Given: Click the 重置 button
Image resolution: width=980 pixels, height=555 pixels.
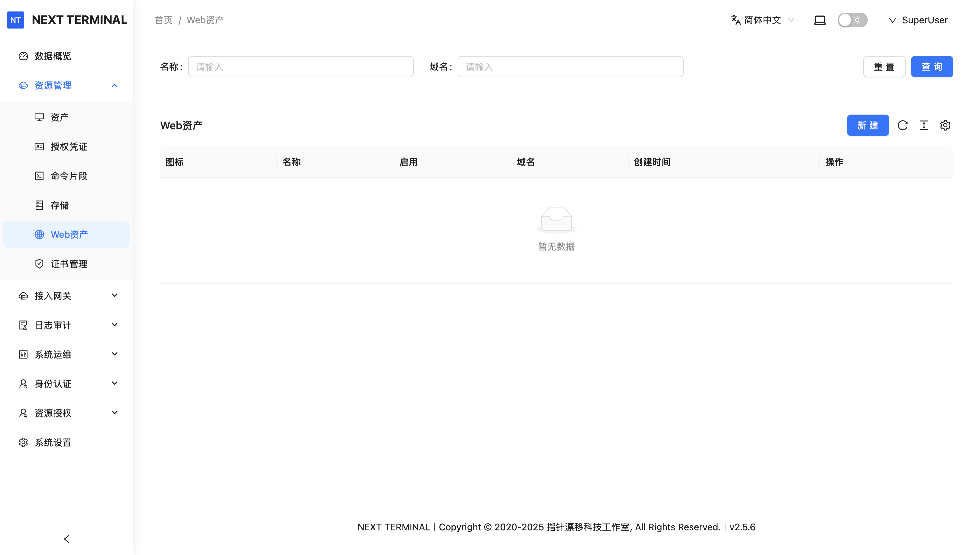Looking at the screenshot, I should (884, 67).
